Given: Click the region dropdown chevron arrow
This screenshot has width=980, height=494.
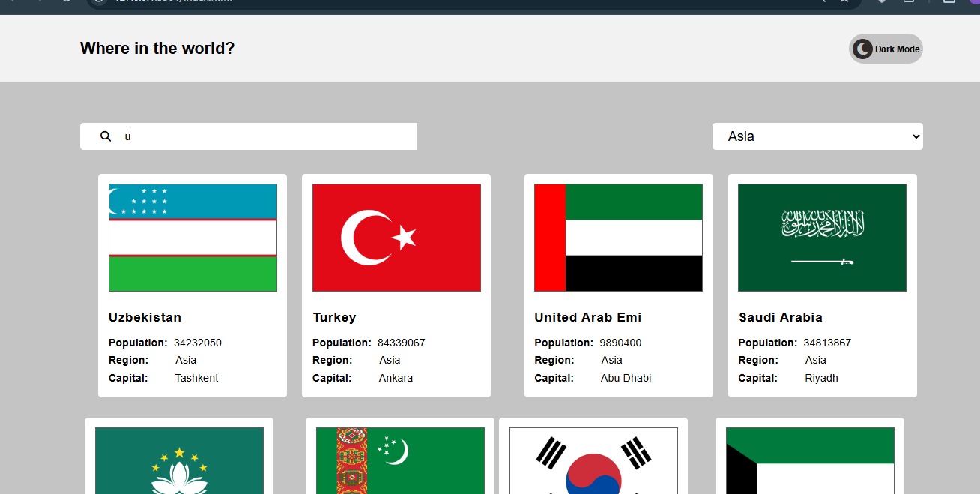Looking at the screenshot, I should (x=915, y=136).
